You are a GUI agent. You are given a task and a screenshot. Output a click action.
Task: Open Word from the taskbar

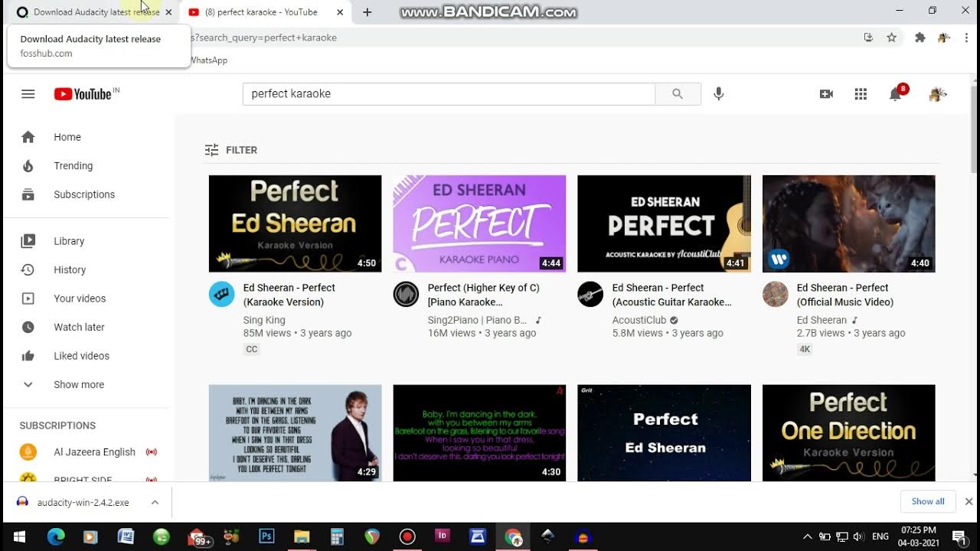click(126, 536)
